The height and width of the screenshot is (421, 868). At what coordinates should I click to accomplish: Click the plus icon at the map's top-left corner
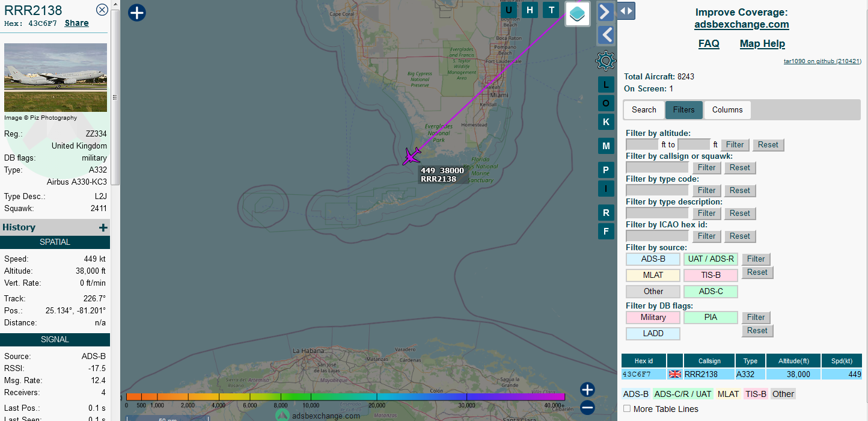[137, 13]
